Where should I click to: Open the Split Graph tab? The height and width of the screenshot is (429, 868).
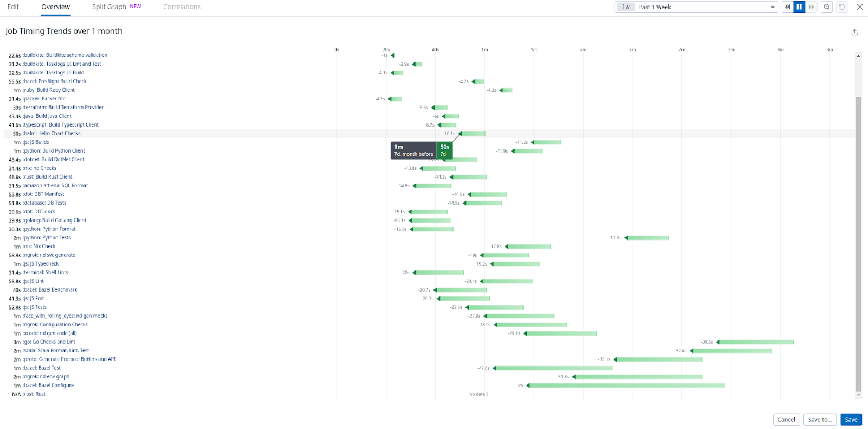pos(109,7)
